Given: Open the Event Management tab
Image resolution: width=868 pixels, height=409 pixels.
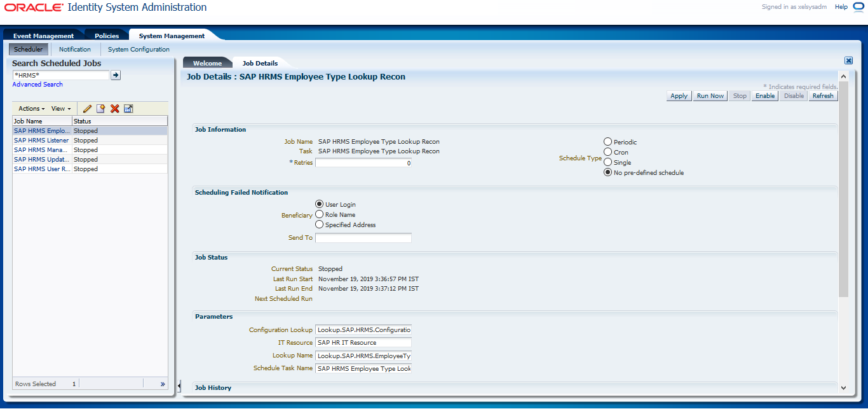Looking at the screenshot, I should [x=43, y=36].
